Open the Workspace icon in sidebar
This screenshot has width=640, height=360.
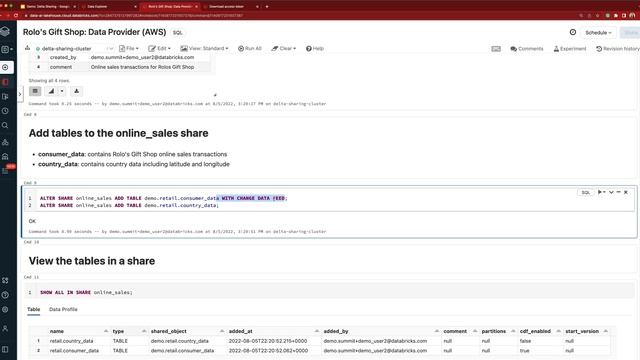click(5, 82)
